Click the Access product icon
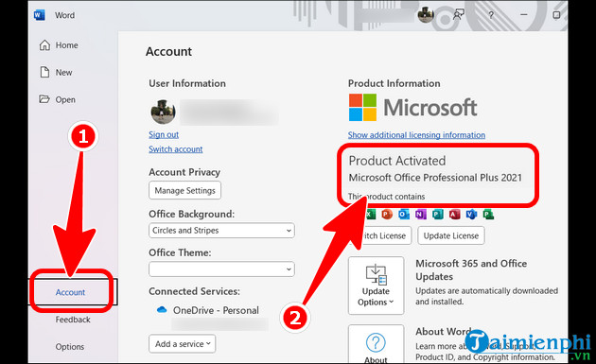 pyautogui.click(x=454, y=215)
